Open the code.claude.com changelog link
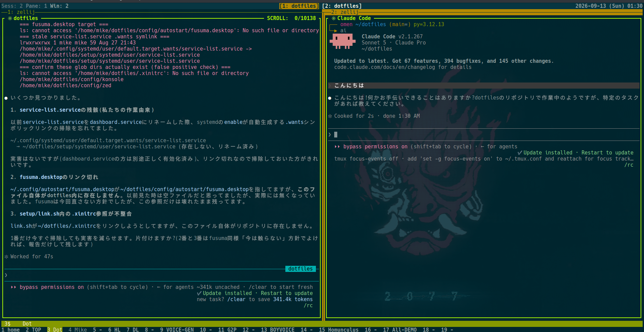644x332 pixels. [384, 67]
